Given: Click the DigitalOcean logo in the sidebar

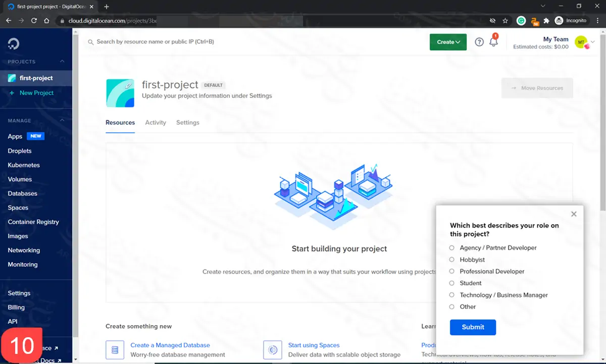Looking at the screenshot, I should coord(14,44).
